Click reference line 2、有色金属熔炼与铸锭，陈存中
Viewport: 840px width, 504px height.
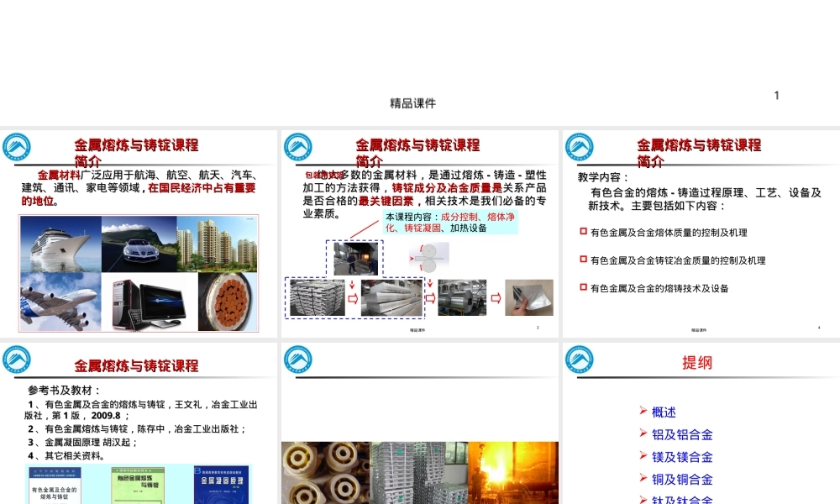point(137,429)
